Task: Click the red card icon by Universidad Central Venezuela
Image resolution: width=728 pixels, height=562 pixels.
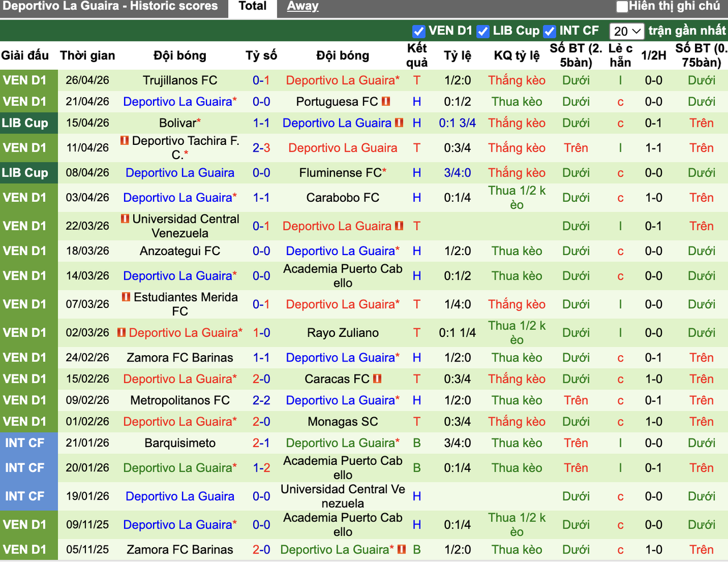Action: (125, 219)
